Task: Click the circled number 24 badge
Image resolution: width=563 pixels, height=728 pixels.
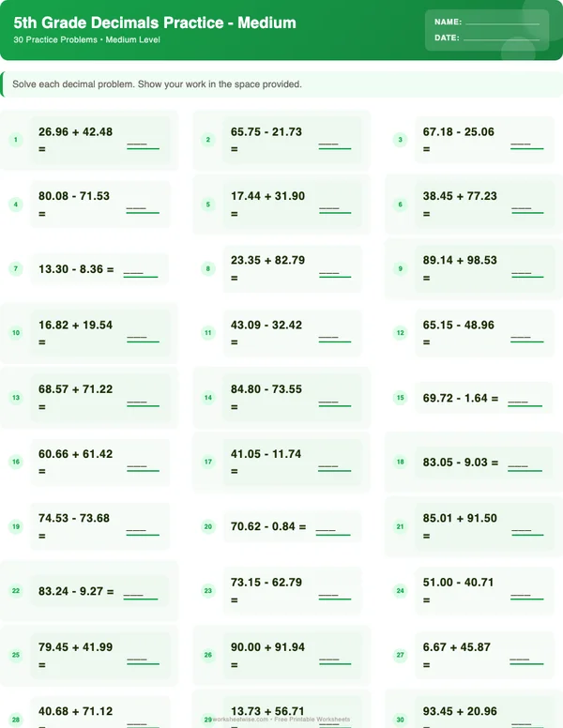Action: [x=401, y=591]
